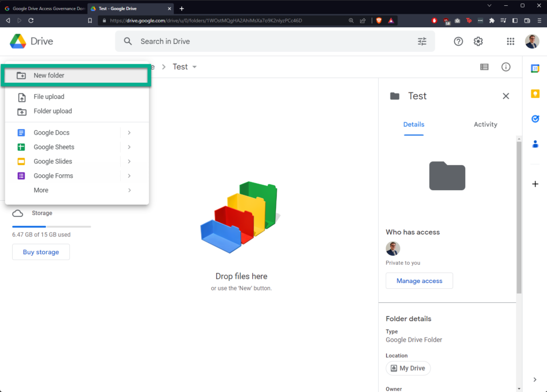
Task: Toggle the view details info icon
Action: click(x=506, y=67)
